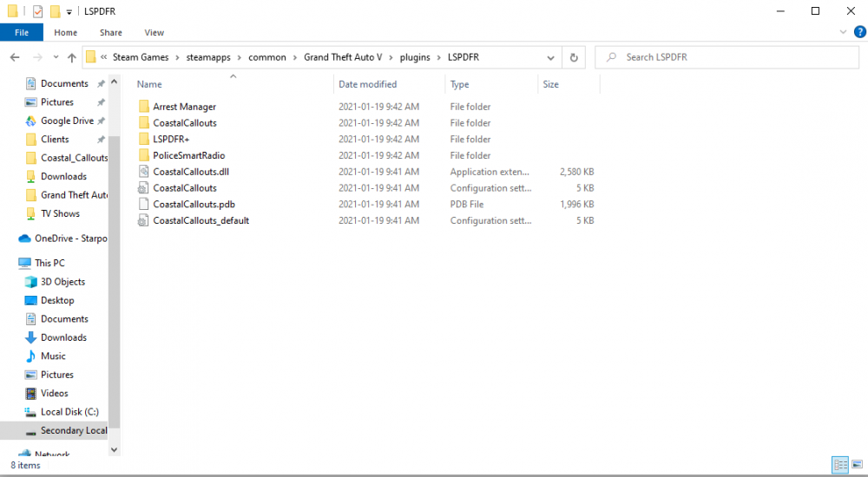Open Downloads under This PC
Image resolution: width=868 pixels, height=477 pixels.
tap(56, 337)
